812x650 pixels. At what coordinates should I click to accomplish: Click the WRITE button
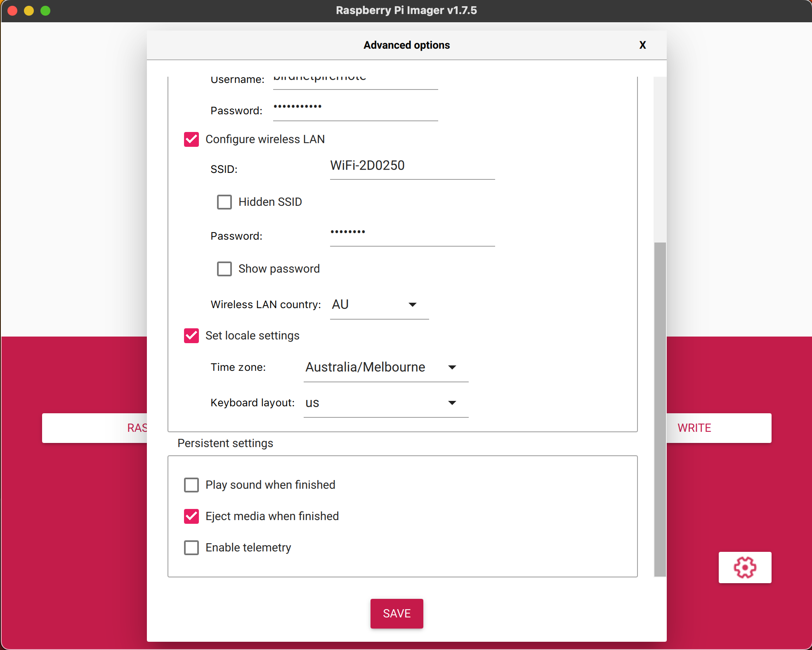tap(718, 428)
